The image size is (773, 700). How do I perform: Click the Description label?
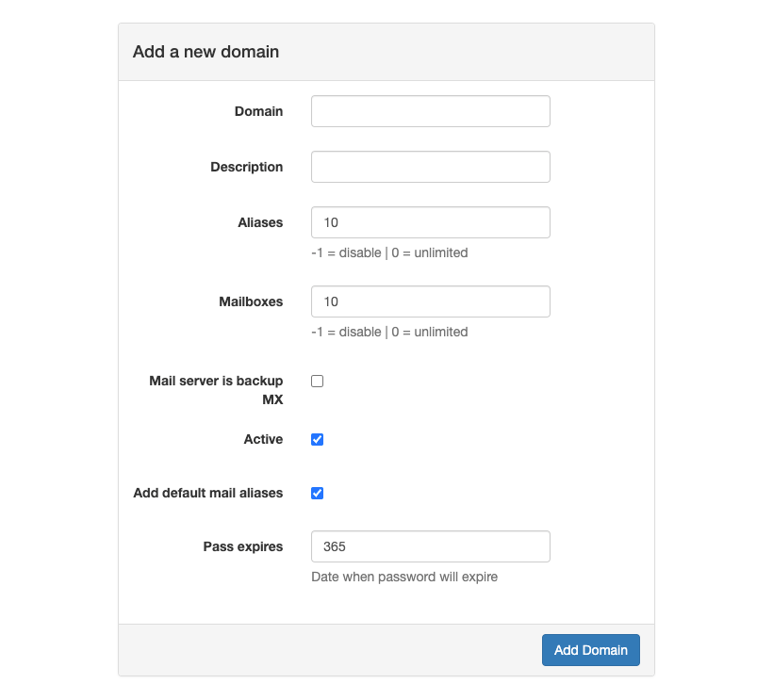click(x=246, y=167)
